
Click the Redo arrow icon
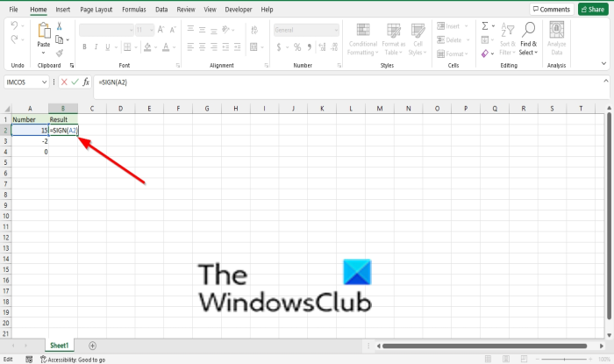coord(14,39)
